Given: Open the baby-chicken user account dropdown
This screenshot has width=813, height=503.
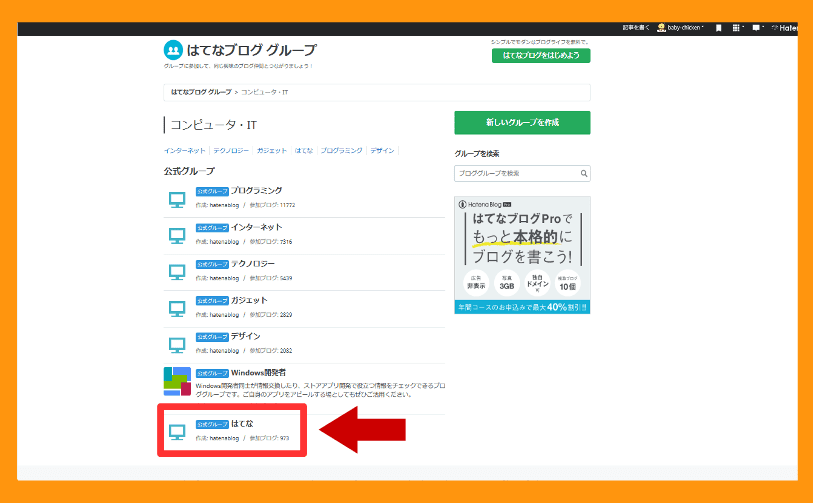Looking at the screenshot, I should point(680,28).
